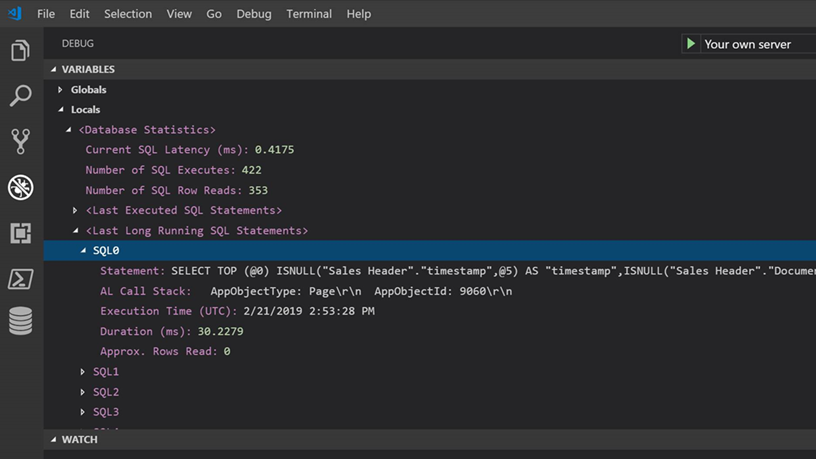The height and width of the screenshot is (459, 816).
Task: Open the Go menu
Action: [x=214, y=14]
